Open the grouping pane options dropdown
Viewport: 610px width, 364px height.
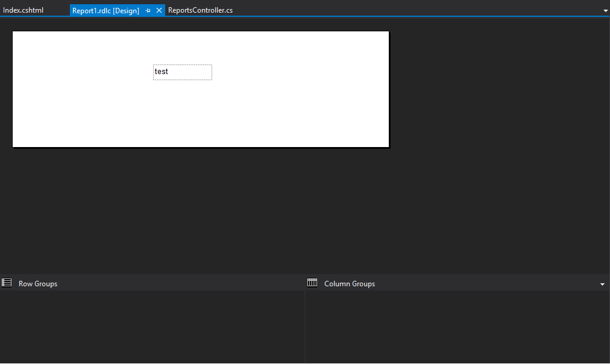(x=602, y=284)
